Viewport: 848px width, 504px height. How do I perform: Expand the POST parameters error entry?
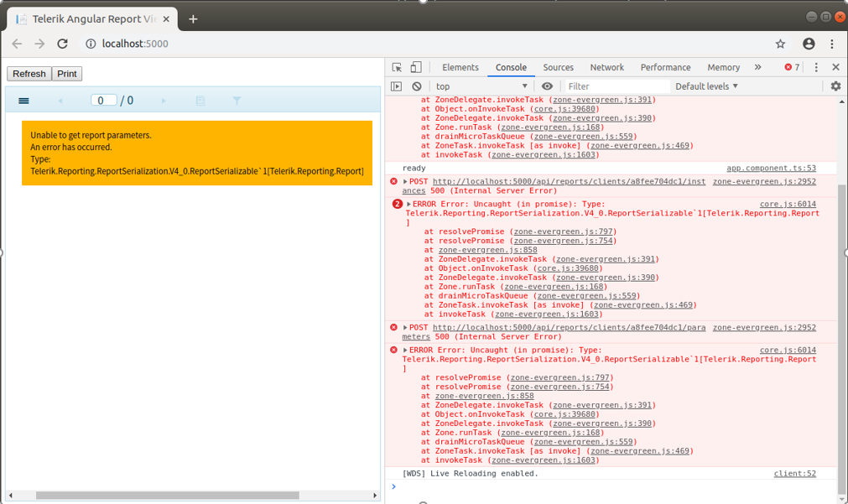(x=405, y=328)
